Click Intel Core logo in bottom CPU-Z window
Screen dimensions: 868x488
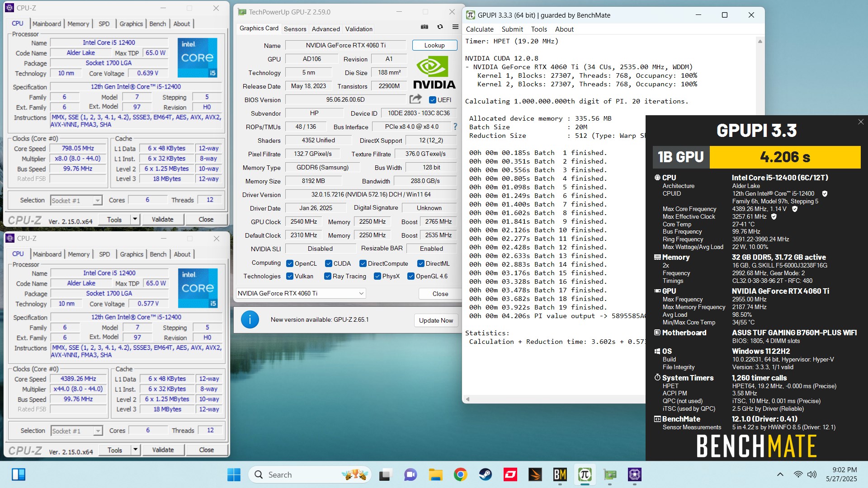[x=198, y=288]
